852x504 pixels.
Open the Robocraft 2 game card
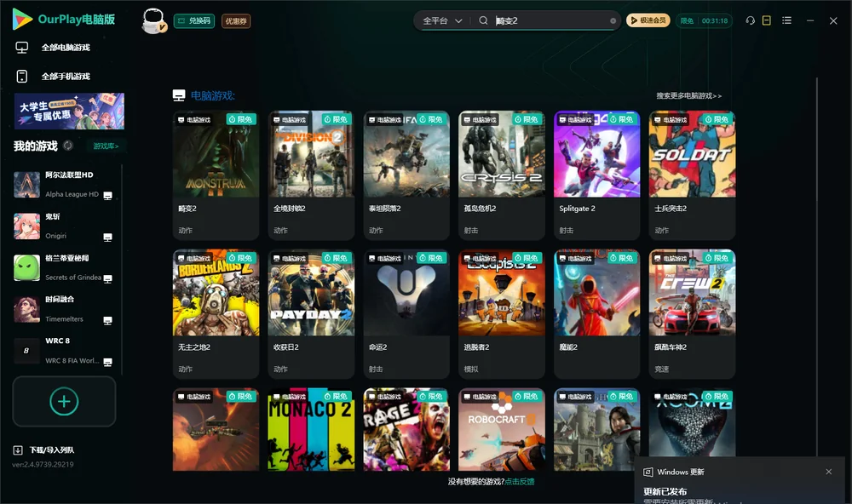(x=502, y=429)
